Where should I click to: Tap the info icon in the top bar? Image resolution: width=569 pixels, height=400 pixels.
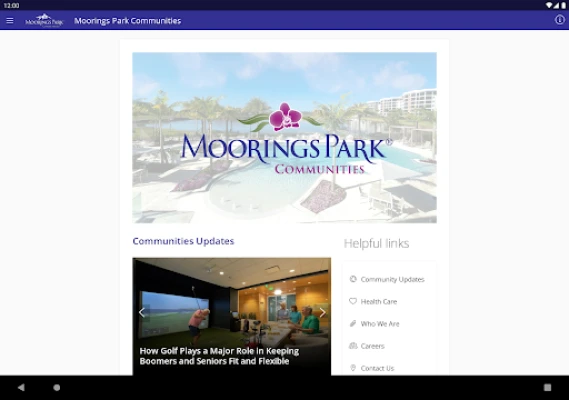coord(560,20)
